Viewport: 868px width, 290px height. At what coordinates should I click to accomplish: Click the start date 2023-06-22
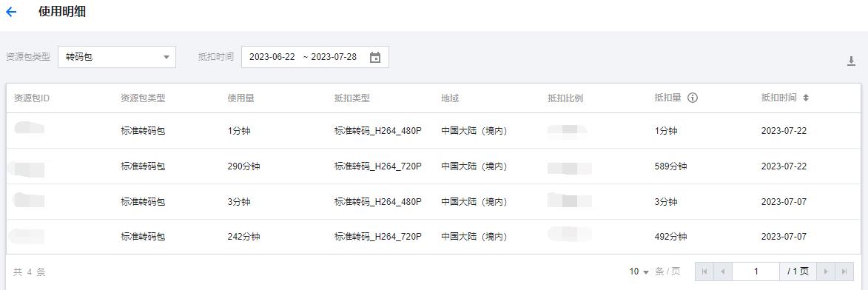click(x=272, y=57)
